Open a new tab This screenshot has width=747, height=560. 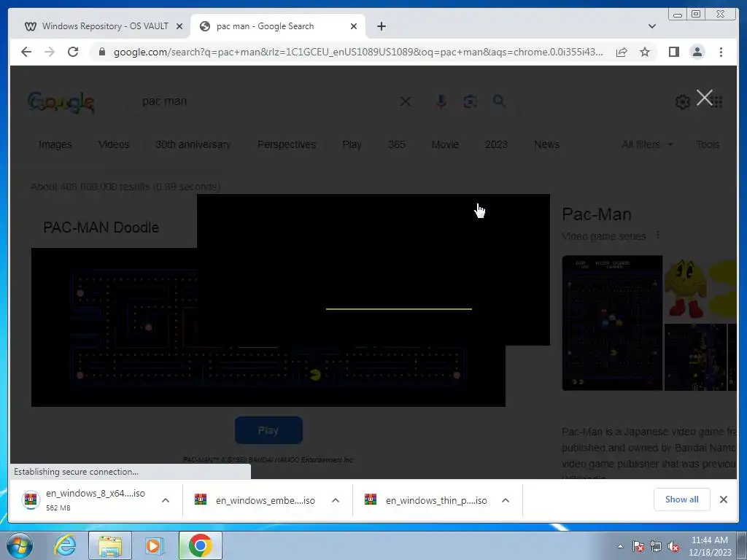(381, 26)
